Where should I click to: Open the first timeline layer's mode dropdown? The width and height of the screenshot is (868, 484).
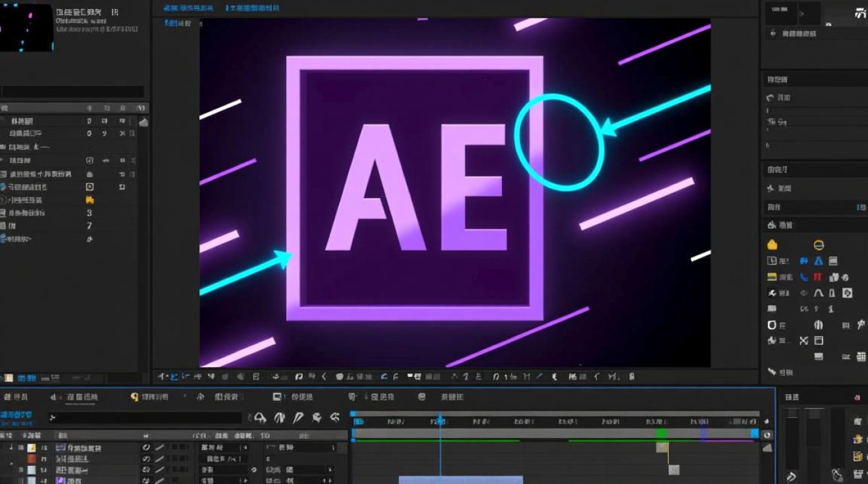coord(223,447)
